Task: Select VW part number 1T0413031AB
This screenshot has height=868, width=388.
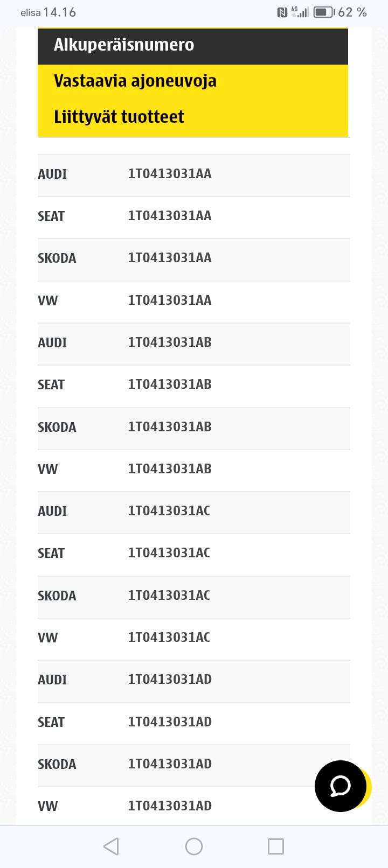Action: [x=170, y=469]
